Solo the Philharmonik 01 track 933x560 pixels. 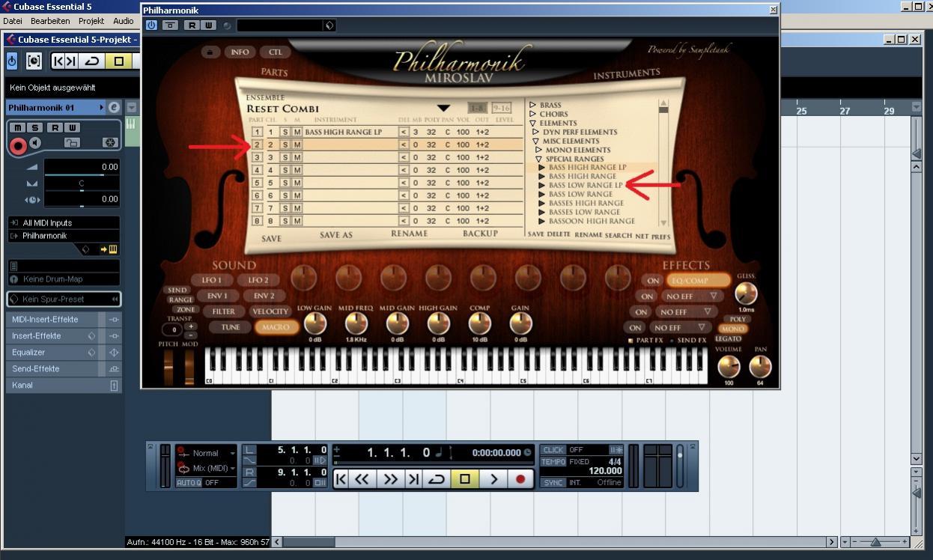(x=35, y=127)
